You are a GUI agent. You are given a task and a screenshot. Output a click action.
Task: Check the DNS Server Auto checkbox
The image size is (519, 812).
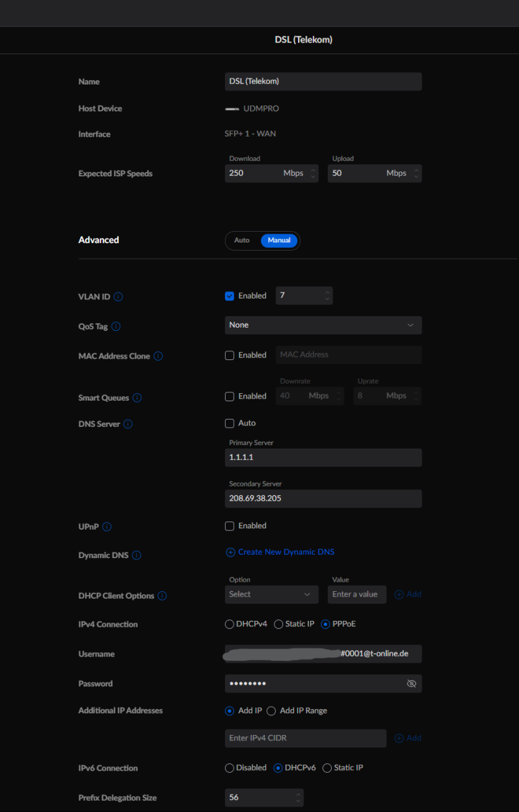[x=230, y=424]
